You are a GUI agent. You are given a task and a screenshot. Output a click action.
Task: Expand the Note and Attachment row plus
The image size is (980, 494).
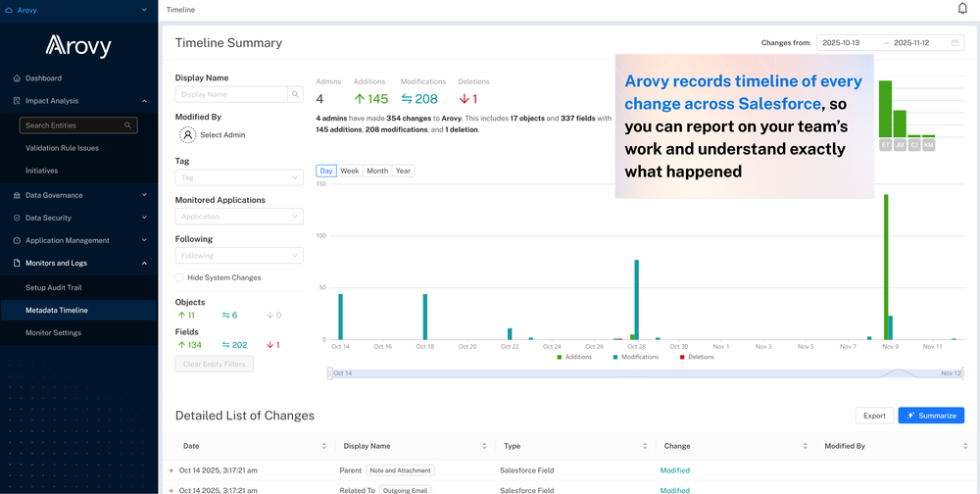(171, 470)
